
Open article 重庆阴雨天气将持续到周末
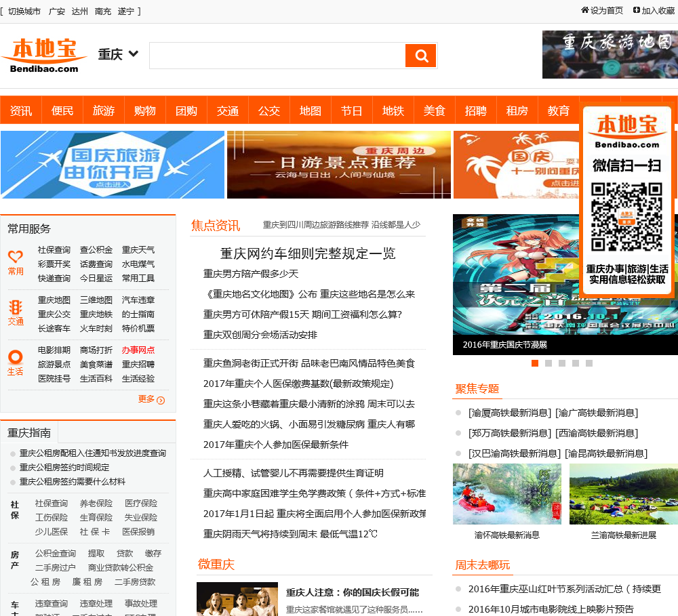[x=290, y=534]
